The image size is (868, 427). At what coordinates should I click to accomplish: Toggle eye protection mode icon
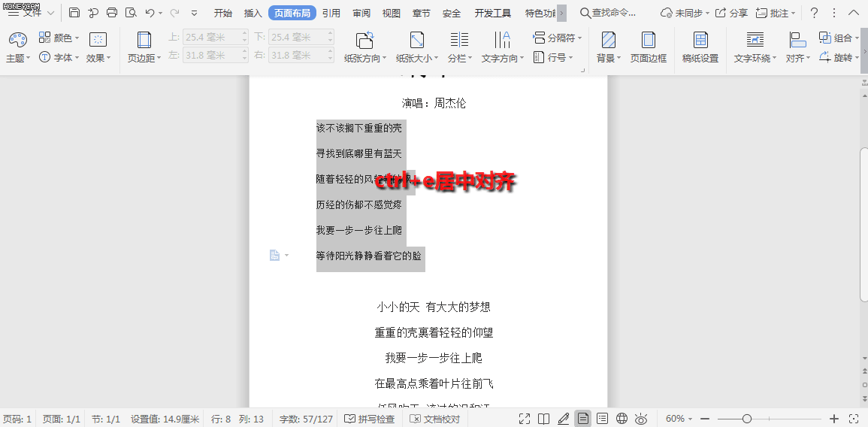pos(641,419)
